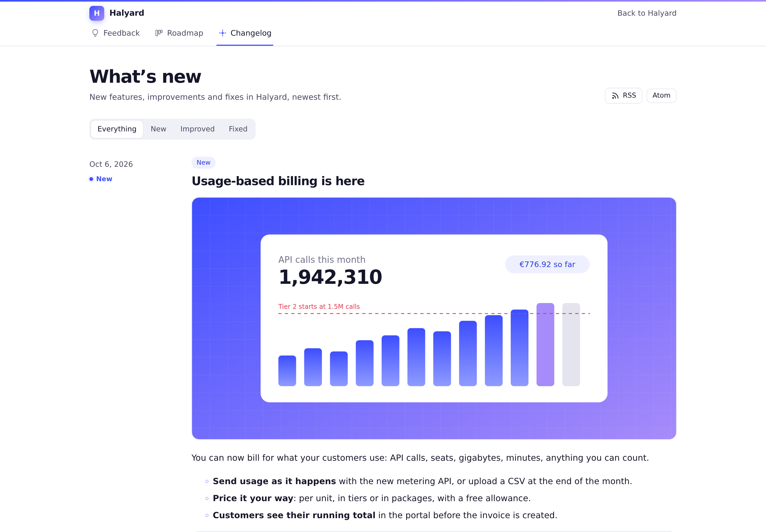Filter changelog by New
The height and width of the screenshot is (532, 766).
[x=158, y=129]
